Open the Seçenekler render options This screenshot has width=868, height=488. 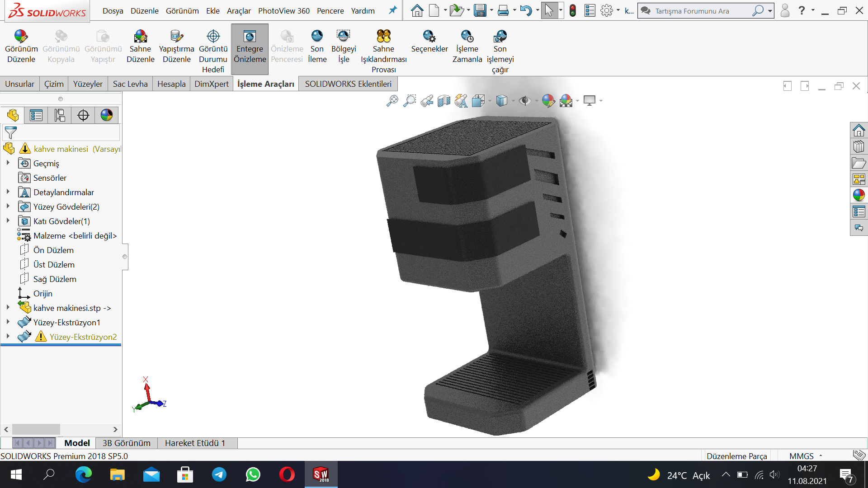tap(429, 37)
